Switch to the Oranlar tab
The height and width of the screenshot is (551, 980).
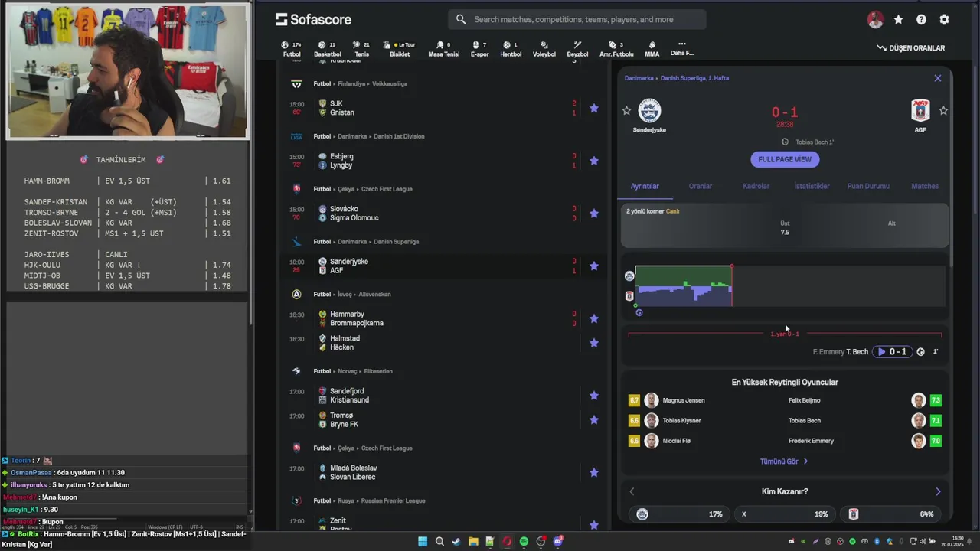tap(701, 186)
